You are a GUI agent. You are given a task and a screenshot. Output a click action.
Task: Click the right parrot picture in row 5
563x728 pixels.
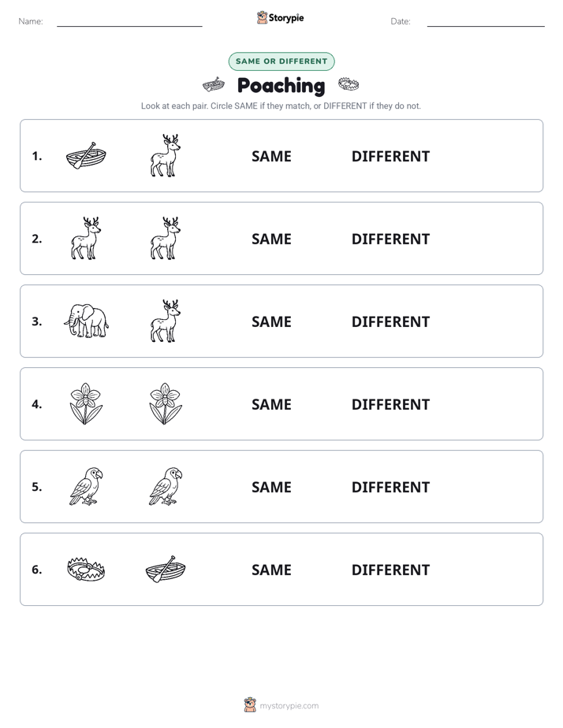click(166, 486)
